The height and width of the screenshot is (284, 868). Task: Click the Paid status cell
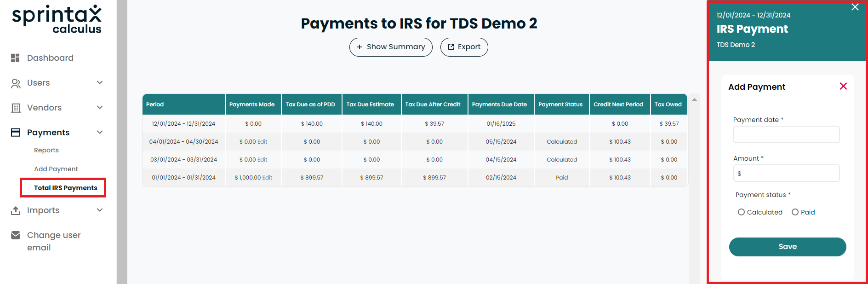(562, 178)
